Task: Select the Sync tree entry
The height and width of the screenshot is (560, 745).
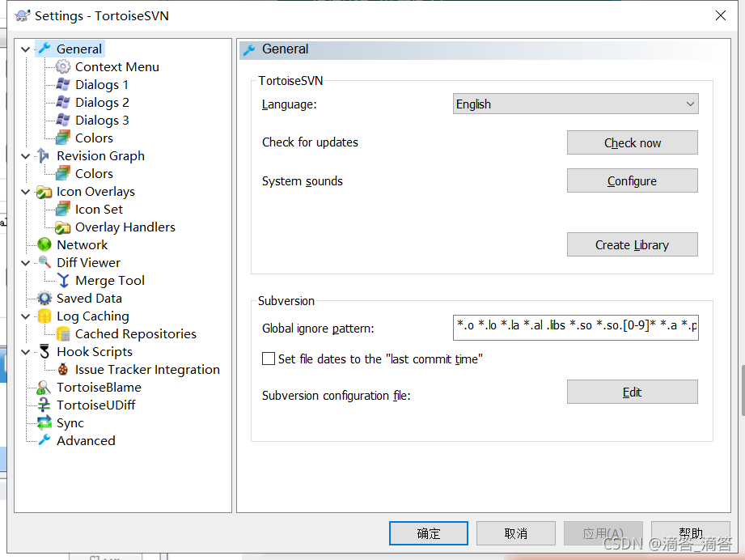Action: 70,423
